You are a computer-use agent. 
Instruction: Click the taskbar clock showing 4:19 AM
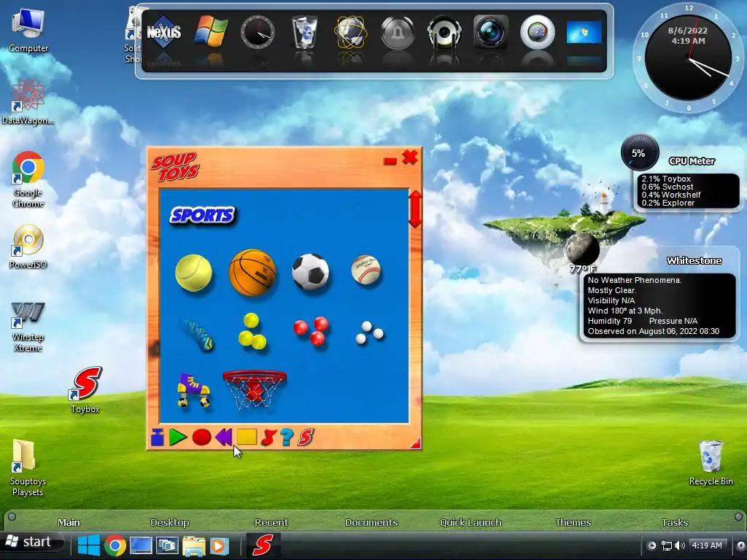[x=706, y=545]
